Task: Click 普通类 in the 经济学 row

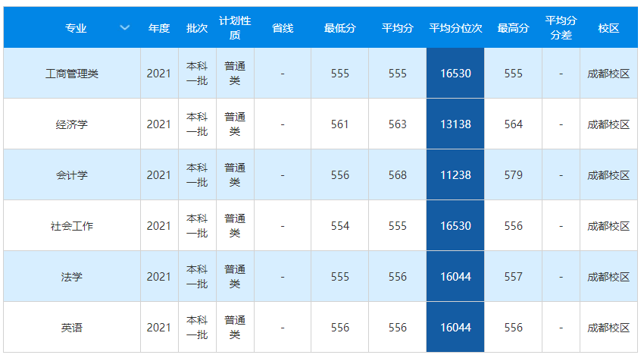Action: [x=235, y=124]
